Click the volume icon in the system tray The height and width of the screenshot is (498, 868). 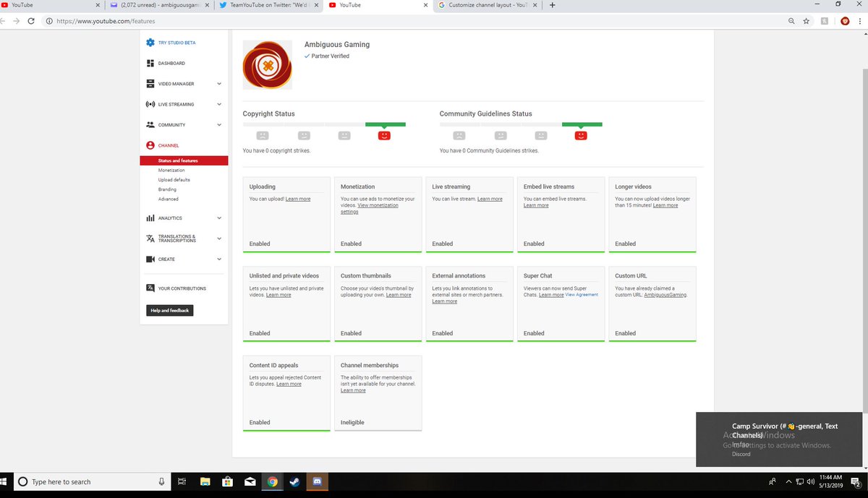(811, 481)
